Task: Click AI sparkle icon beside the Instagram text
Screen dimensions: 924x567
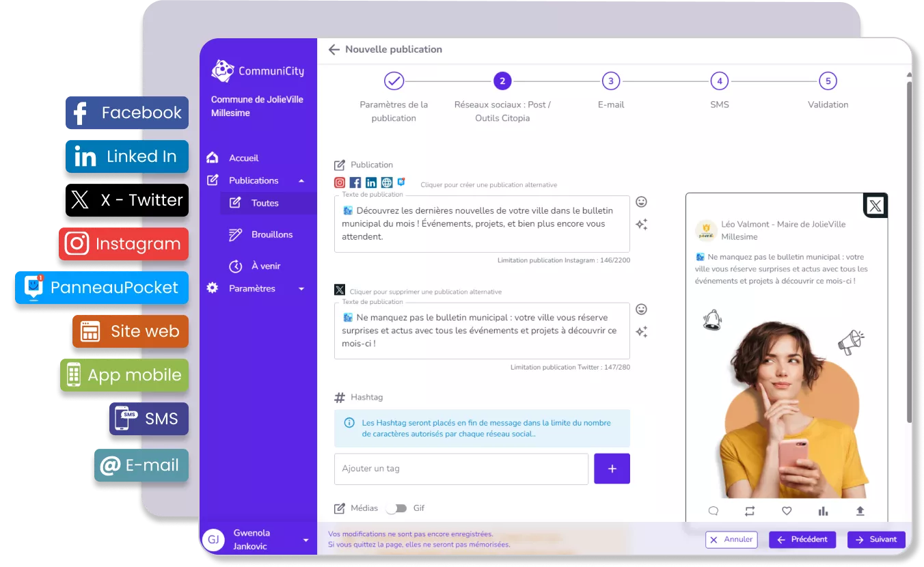Action: pos(641,225)
